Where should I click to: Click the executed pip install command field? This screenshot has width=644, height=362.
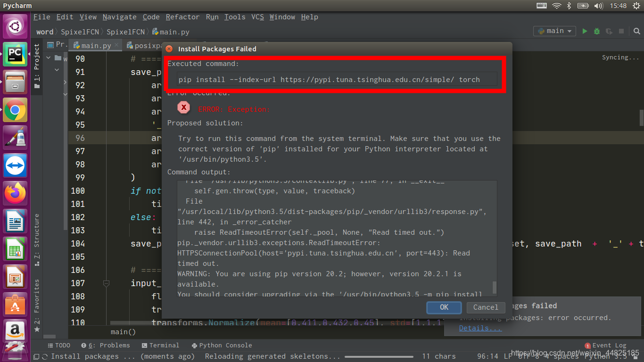[x=337, y=79]
